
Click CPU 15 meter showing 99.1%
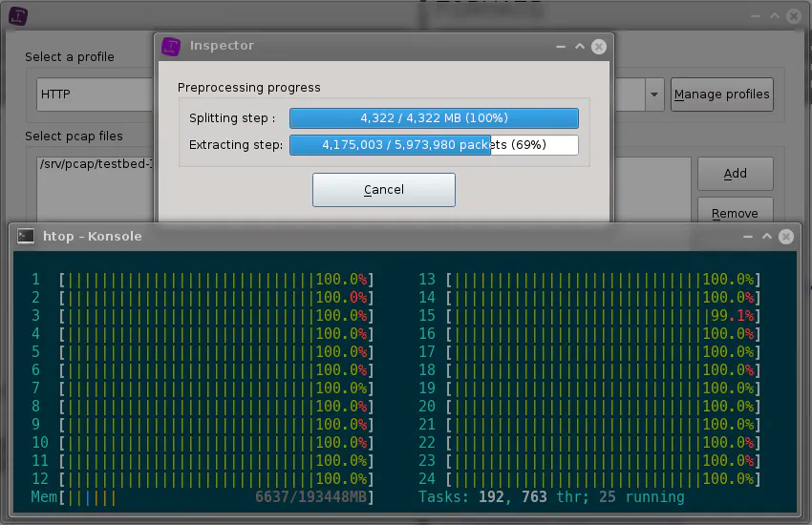click(x=590, y=316)
